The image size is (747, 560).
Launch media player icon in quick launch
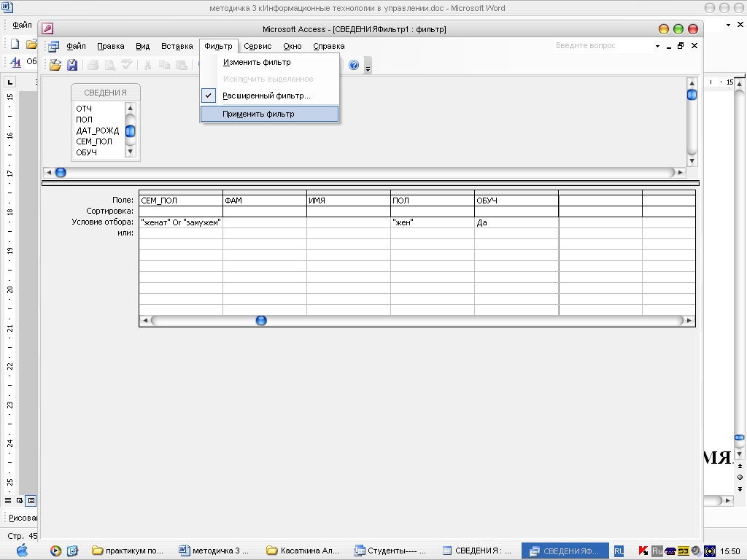tap(55, 551)
